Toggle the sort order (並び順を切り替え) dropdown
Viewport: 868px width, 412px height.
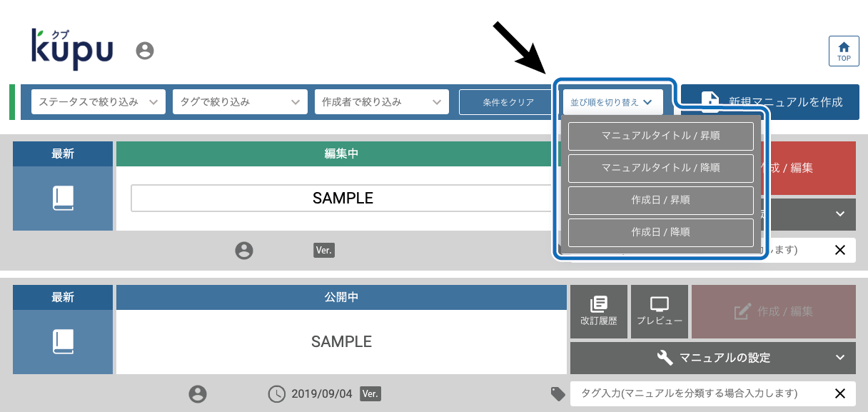click(x=612, y=102)
